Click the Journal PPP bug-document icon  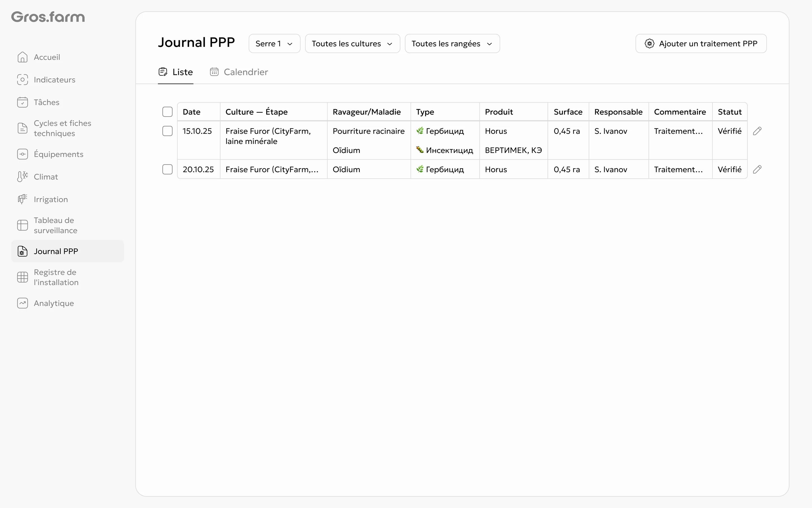[23, 251]
